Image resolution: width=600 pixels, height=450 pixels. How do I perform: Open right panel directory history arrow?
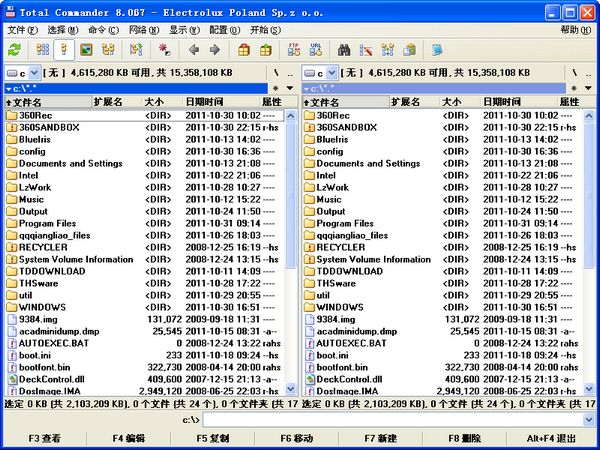589,88
